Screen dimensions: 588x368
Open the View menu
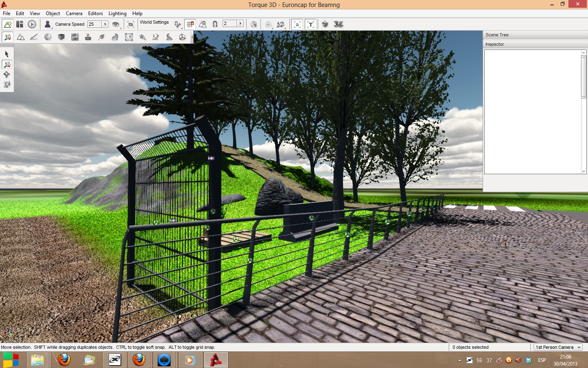(x=35, y=13)
